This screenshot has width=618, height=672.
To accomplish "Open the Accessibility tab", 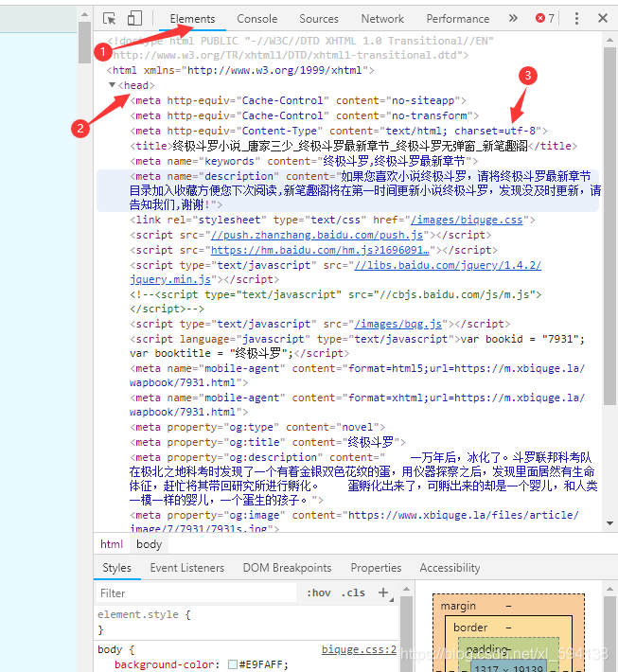I will coord(450,568).
